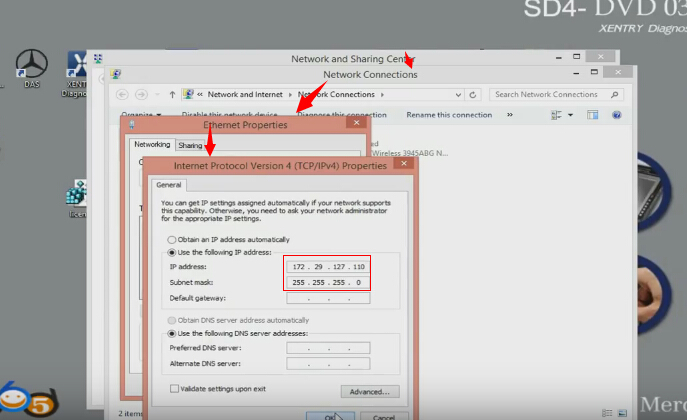
Task: Select Obtain an IP address automatically
Action: [171, 240]
